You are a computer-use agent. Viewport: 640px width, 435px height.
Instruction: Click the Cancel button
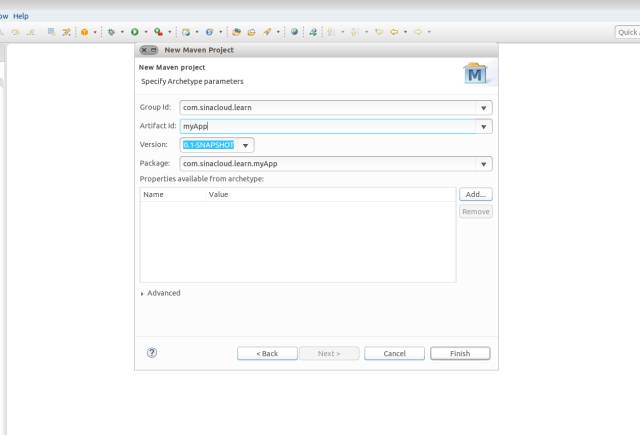[394, 353]
